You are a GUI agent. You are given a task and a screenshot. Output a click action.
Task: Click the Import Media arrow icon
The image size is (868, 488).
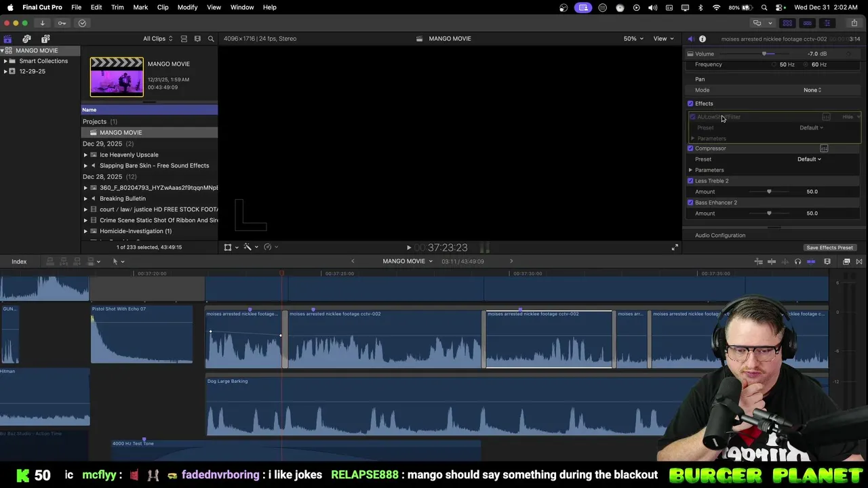[x=42, y=23]
